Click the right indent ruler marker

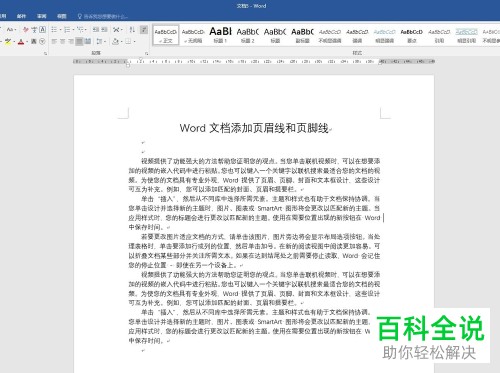pyautogui.click(x=380, y=64)
